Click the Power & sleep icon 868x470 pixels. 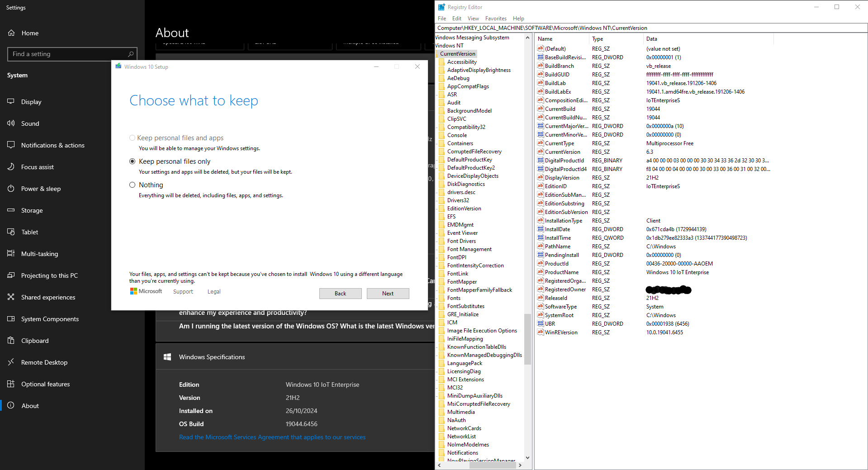click(x=11, y=189)
